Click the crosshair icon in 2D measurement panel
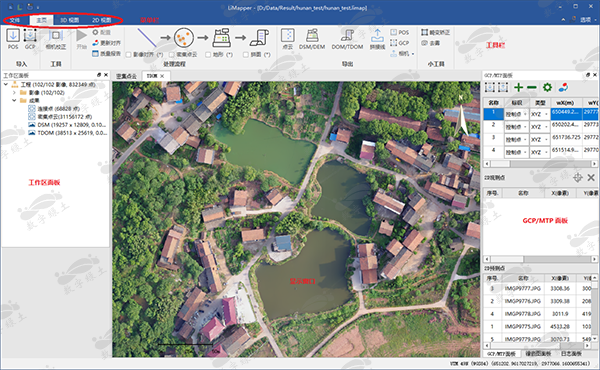This screenshot has height=370, width=600. coord(578,178)
